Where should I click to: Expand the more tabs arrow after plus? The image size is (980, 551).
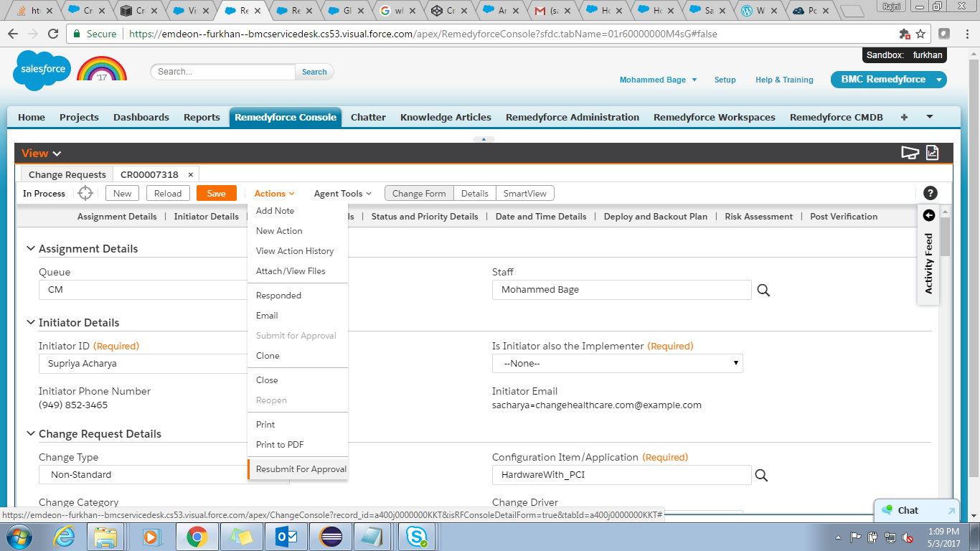(930, 117)
